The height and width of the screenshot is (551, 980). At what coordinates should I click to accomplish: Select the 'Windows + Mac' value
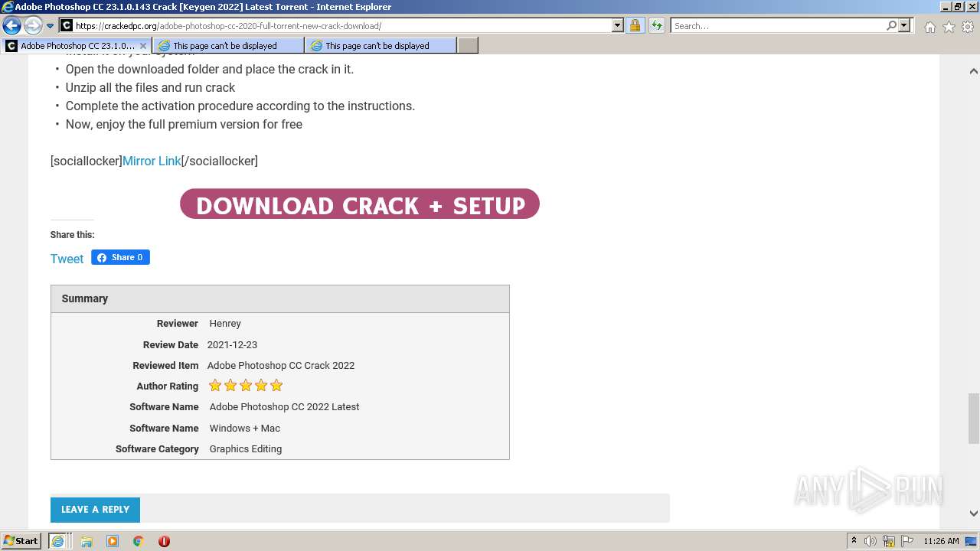tap(245, 428)
